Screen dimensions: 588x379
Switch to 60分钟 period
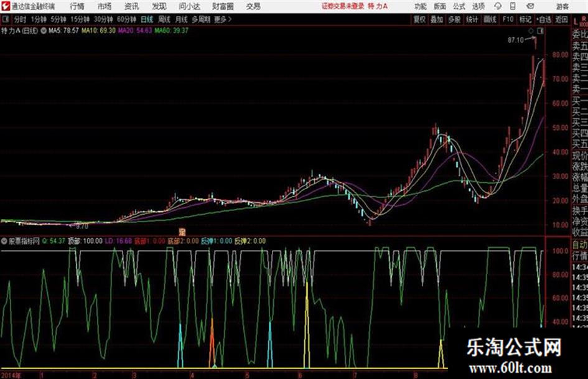pyautogui.click(x=127, y=19)
